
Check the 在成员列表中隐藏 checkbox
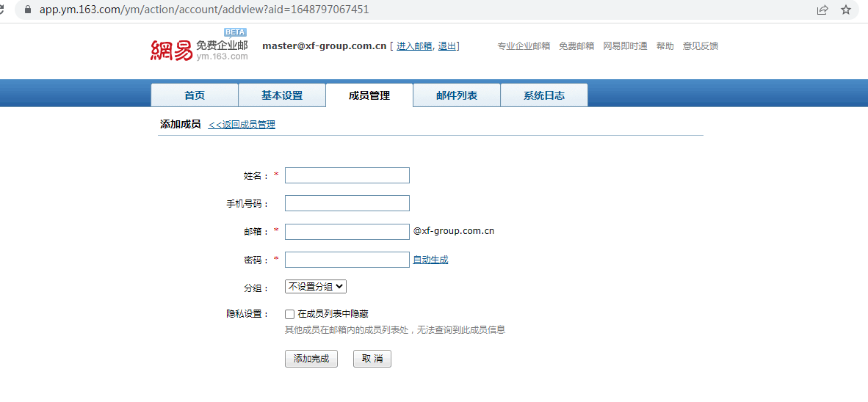289,314
